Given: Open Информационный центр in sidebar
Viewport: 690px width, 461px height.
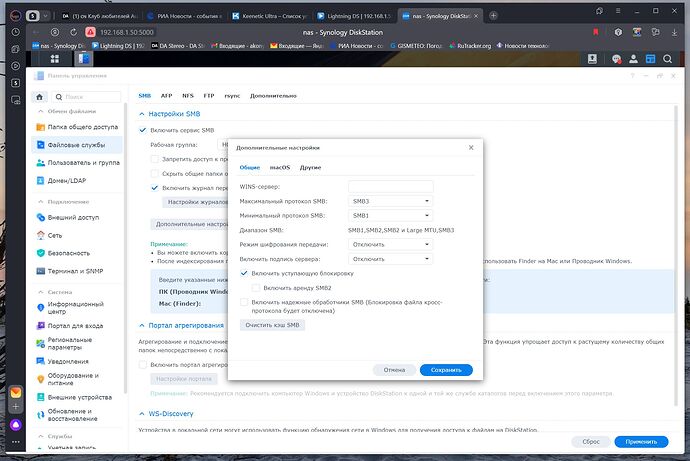Looking at the screenshot, I should pyautogui.click(x=77, y=307).
